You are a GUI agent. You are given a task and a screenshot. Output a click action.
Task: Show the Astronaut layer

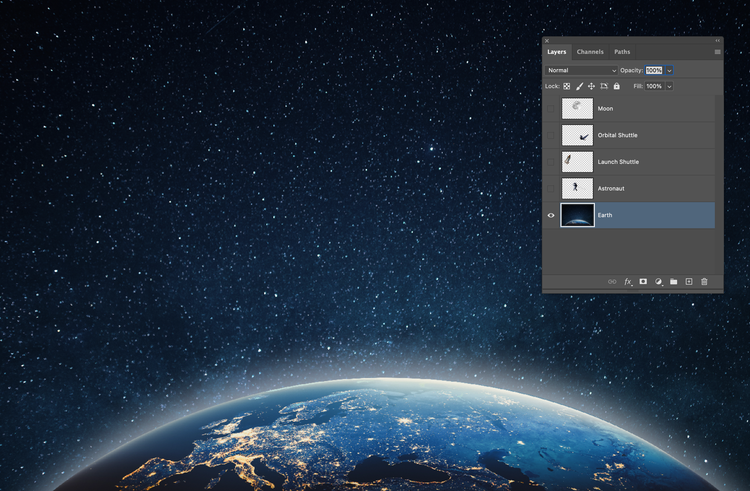pos(551,188)
